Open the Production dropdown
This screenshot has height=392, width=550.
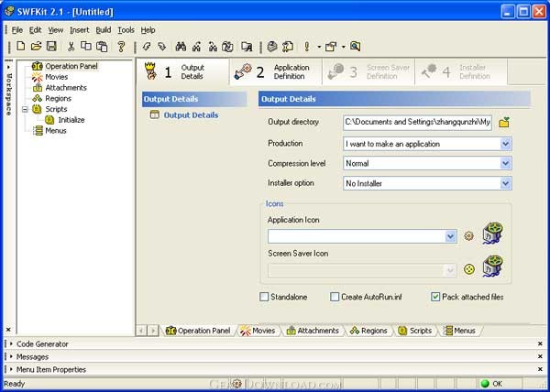505,144
